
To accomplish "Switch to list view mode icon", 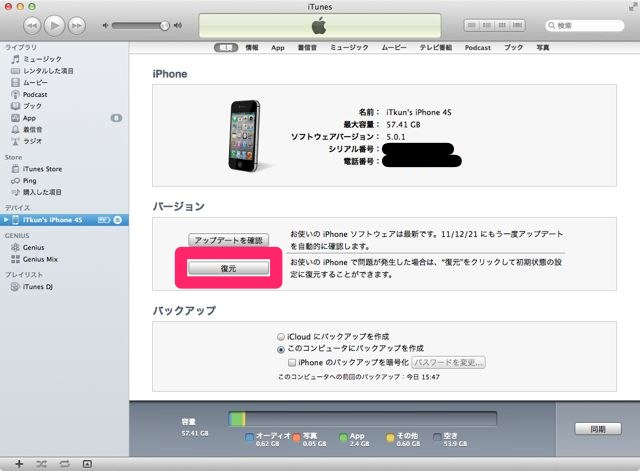I will [471, 25].
